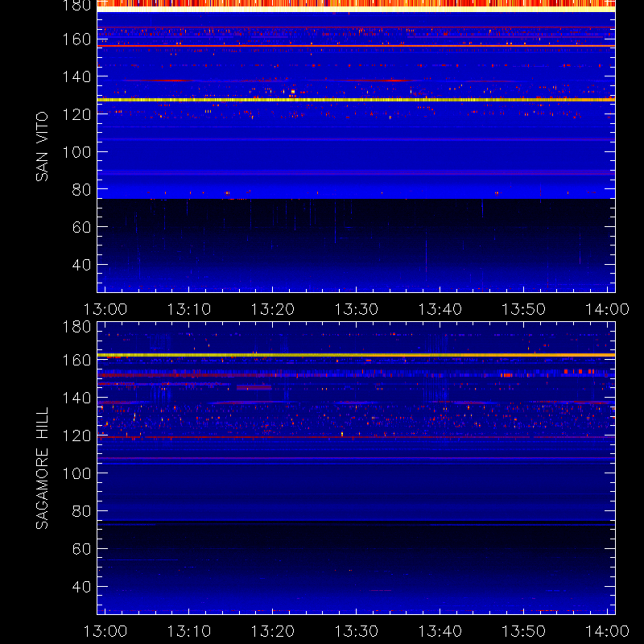Click the 120 tick label of San Vito plot
This screenshot has width=644, height=644.
coord(76,114)
